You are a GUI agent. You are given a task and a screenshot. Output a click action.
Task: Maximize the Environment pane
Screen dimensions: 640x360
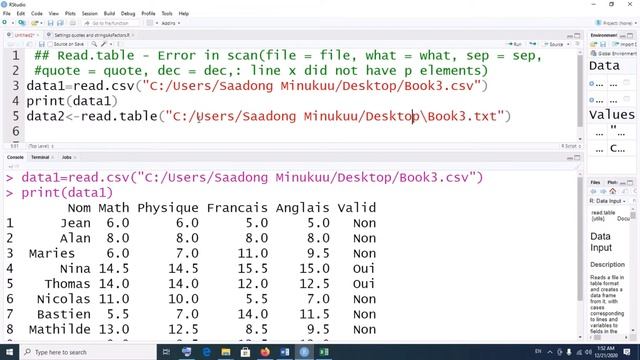tap(630, 36)
